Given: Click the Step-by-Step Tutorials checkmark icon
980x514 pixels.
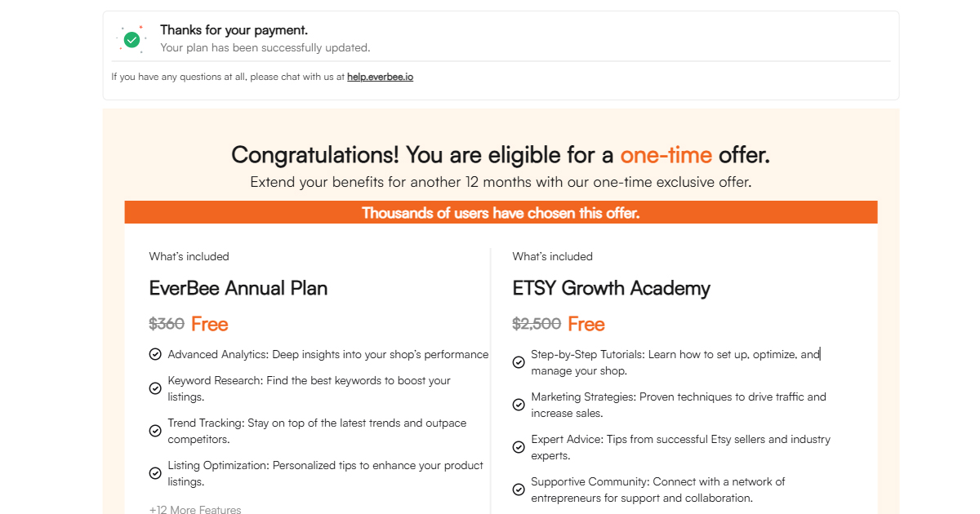Looking at the screenshot, I should pyautogui.click(x=519, y=362).
